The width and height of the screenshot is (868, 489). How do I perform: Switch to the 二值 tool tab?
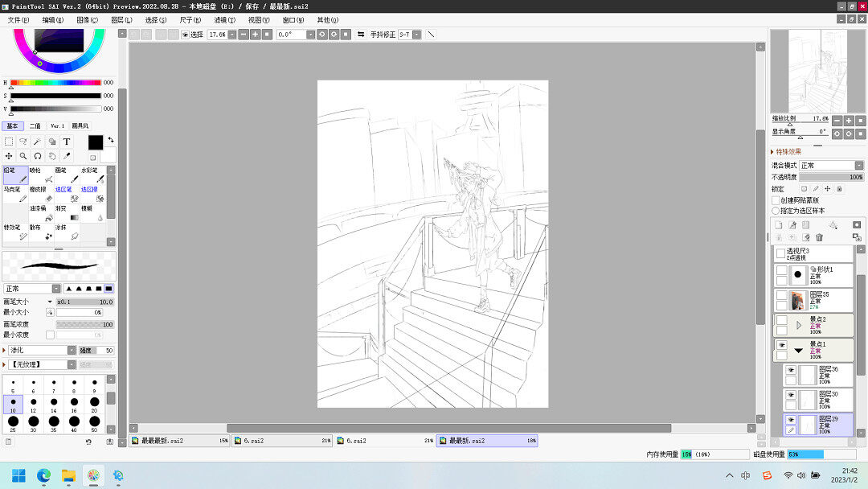coord(35,126)
